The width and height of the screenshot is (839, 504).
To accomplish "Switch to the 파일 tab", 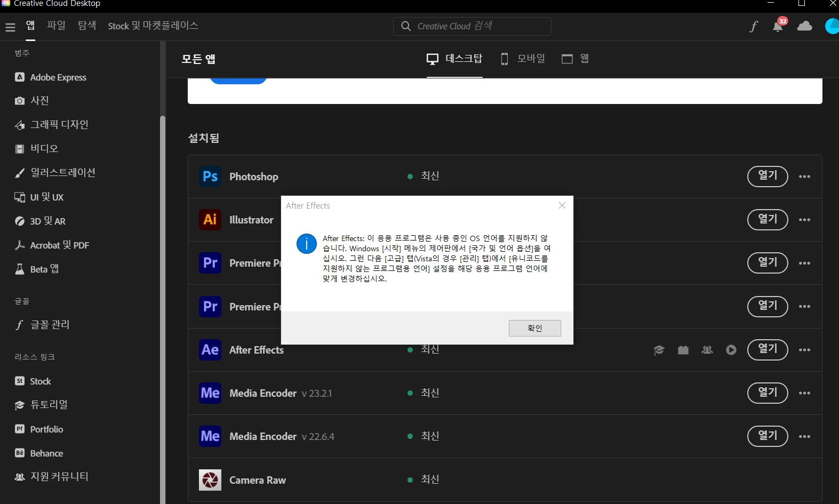I will [56, 26].
